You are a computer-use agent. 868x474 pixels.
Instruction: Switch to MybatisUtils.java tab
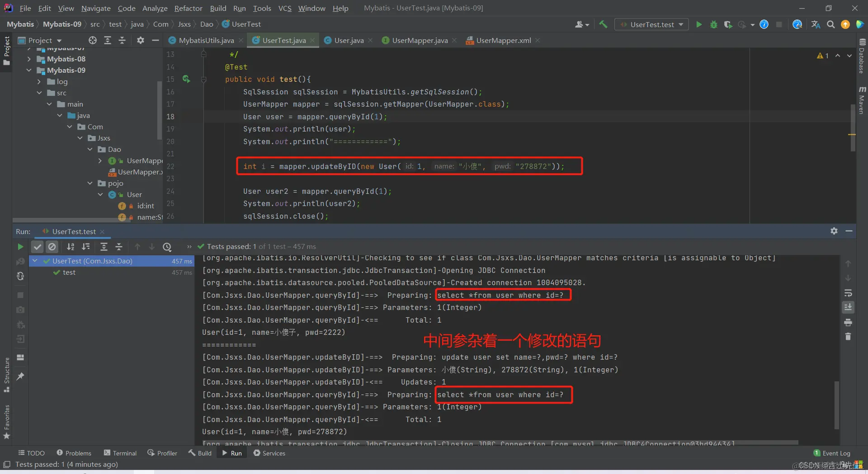[x=206, y=40]
